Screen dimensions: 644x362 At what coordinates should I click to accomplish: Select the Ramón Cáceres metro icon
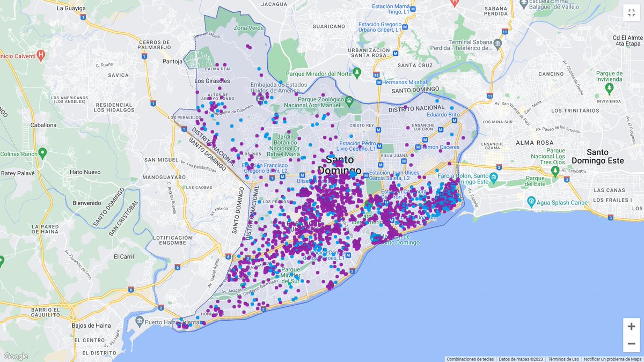417,146
